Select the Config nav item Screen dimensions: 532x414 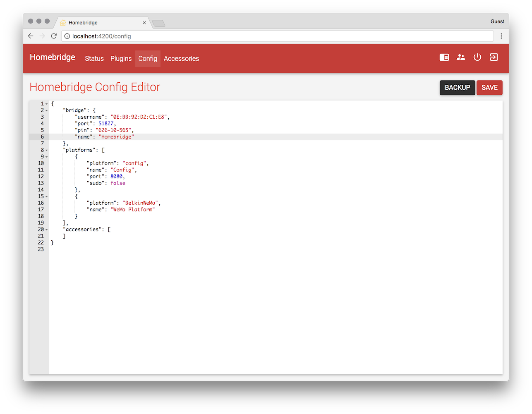(x=148, y=59)
